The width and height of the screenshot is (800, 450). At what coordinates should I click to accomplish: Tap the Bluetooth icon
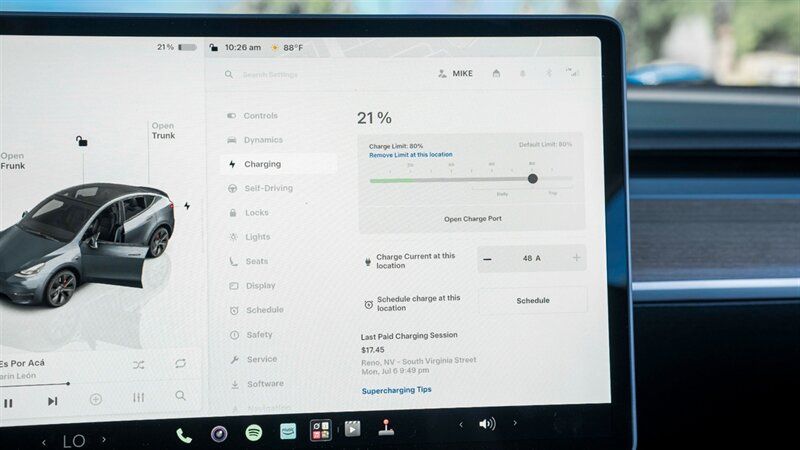click(x=549, y=73)
